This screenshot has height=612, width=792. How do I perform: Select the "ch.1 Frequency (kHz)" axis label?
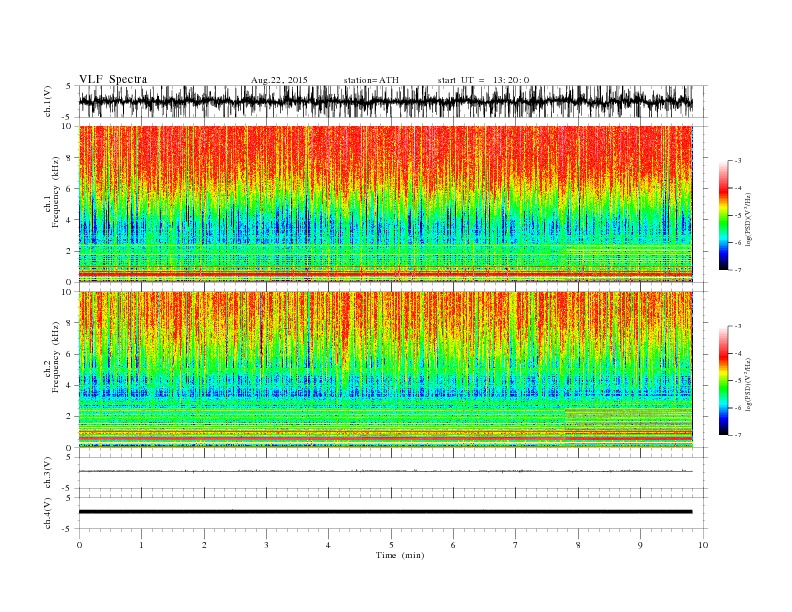pos(52,192)
